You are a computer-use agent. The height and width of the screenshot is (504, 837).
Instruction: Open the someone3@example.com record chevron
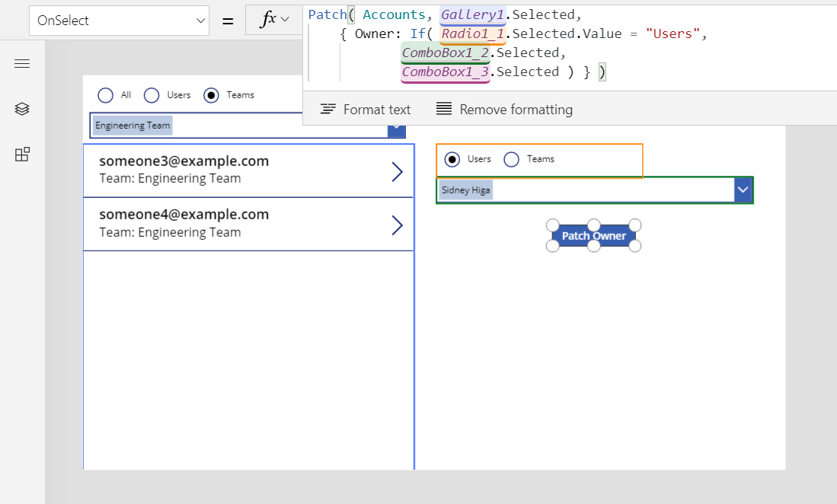tap(397, 172)
